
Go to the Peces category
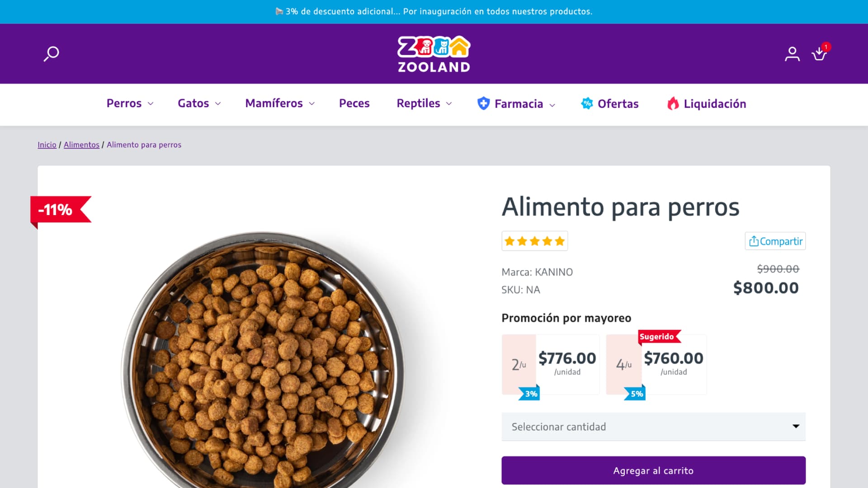(x=354, y=103)
